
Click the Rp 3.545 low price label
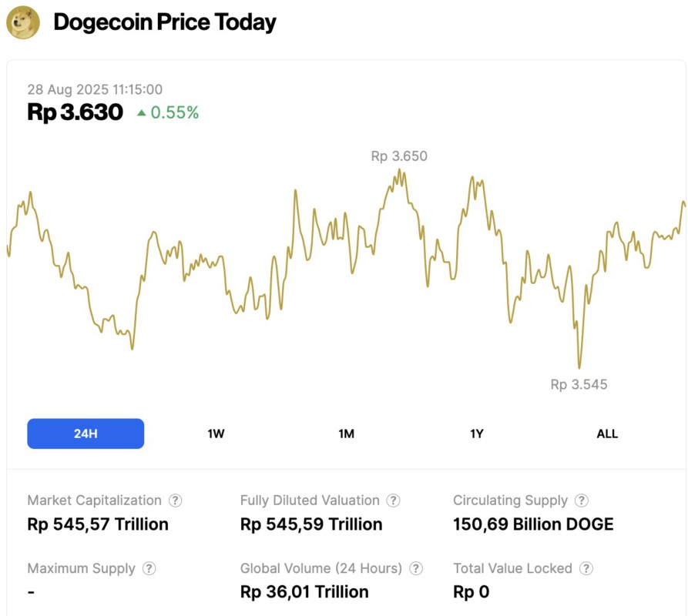point(578,384)
